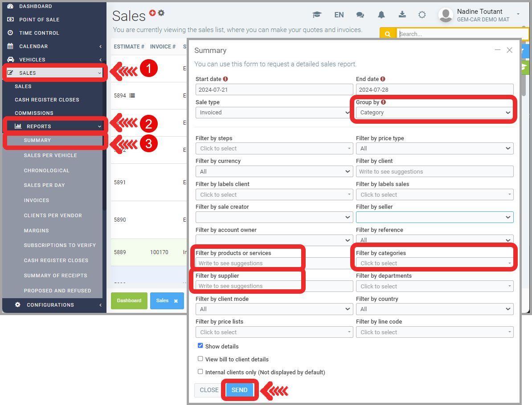Open the chat messages icon
532x405 pixels.
click(360, 15)
